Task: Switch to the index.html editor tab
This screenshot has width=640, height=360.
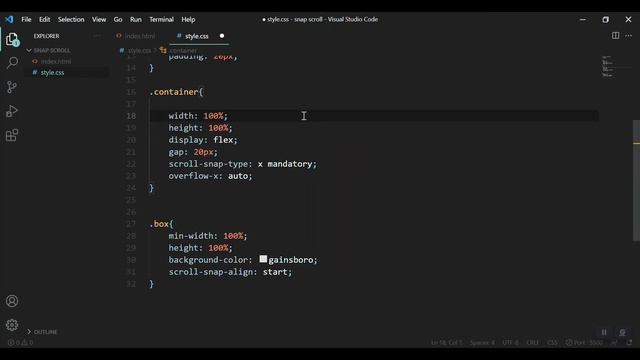Action: pyautogui.click(x=139, y=36)
